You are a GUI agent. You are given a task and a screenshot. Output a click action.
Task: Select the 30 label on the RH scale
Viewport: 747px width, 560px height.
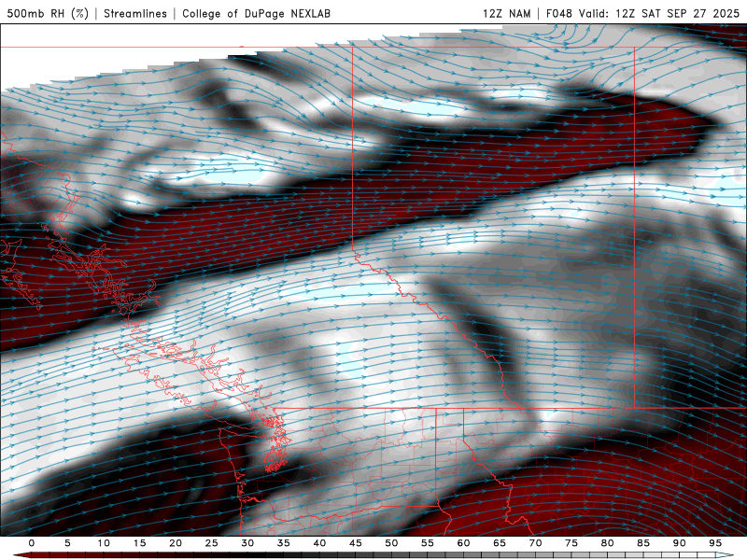pos(247,543)
